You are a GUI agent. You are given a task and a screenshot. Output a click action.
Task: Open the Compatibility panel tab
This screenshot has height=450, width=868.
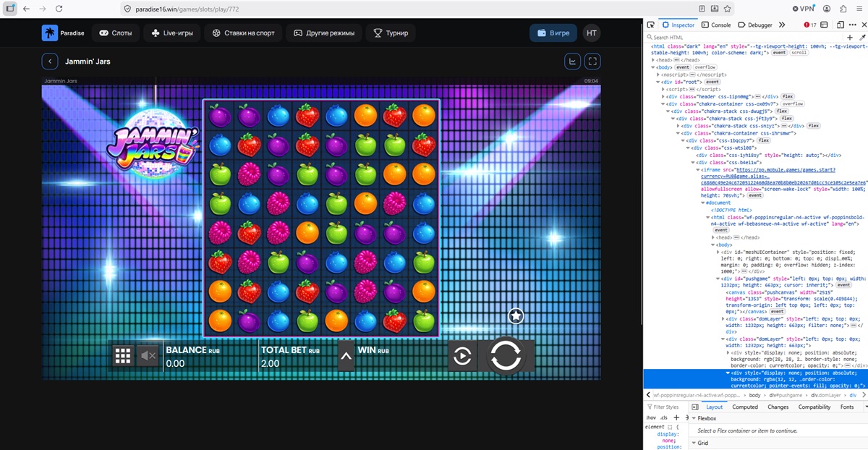tap(814, 407)
